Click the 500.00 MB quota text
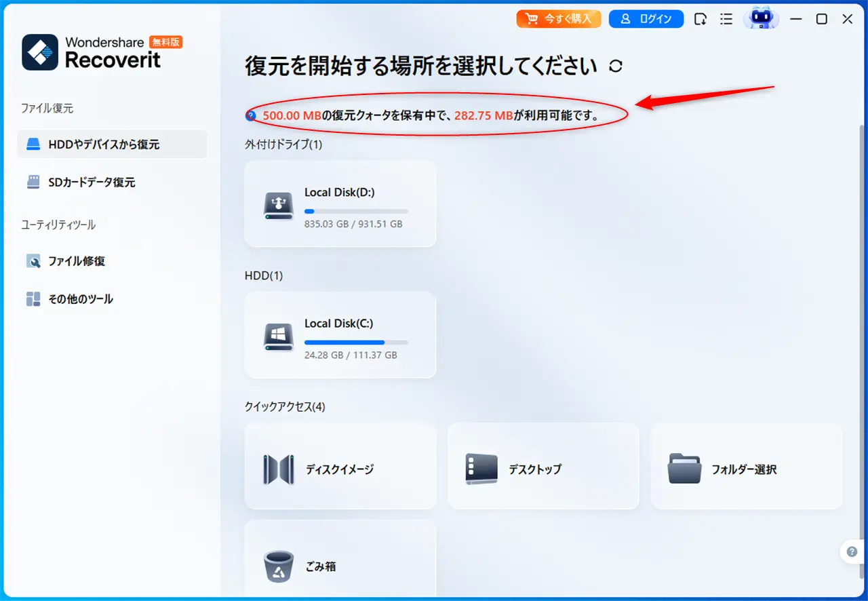This screenshot has height=601, width=868. click(x=292, y=116)
